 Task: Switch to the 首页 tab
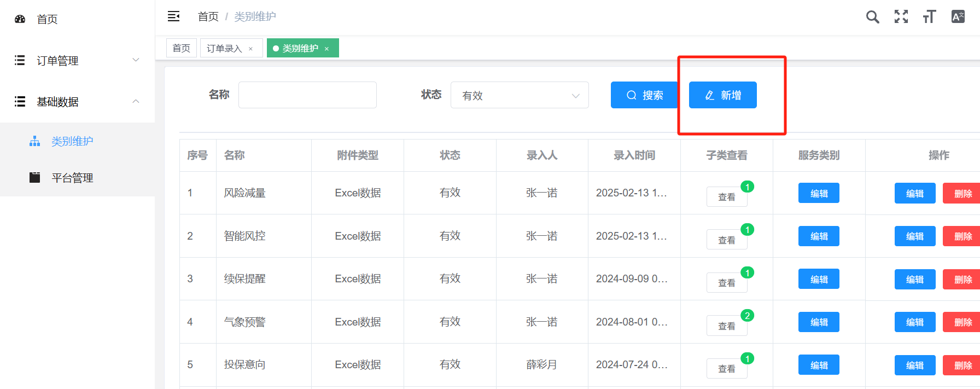pos(182,48)
